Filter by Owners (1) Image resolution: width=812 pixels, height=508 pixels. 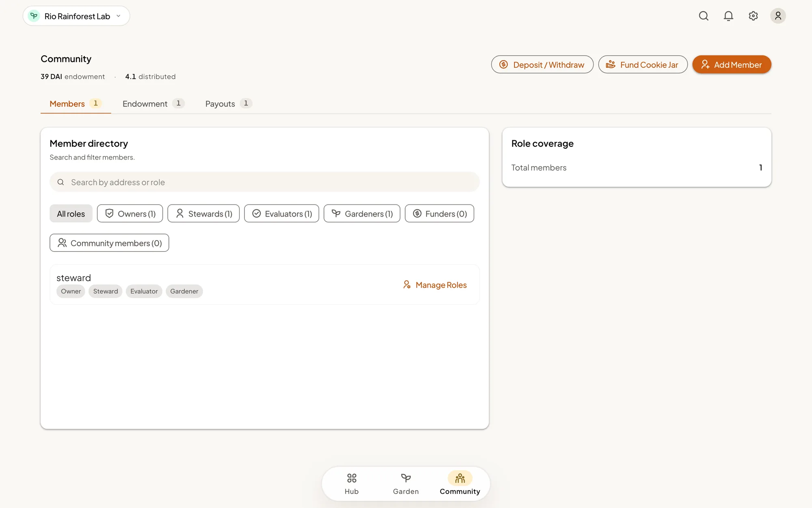(x=130, y=214)
